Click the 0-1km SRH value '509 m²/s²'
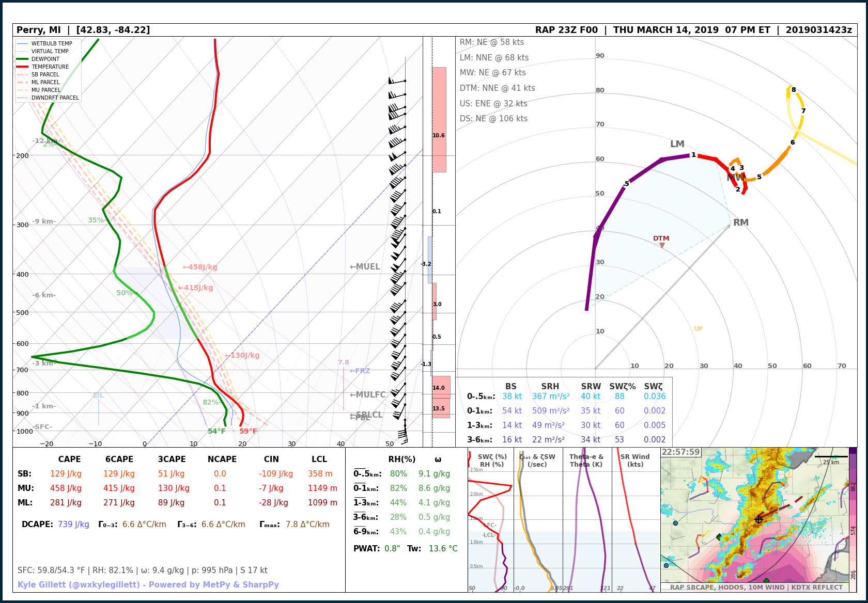Image resolution: width=868 pixels, height=603 pixels. pyautogui.click(x=551, y=411)
